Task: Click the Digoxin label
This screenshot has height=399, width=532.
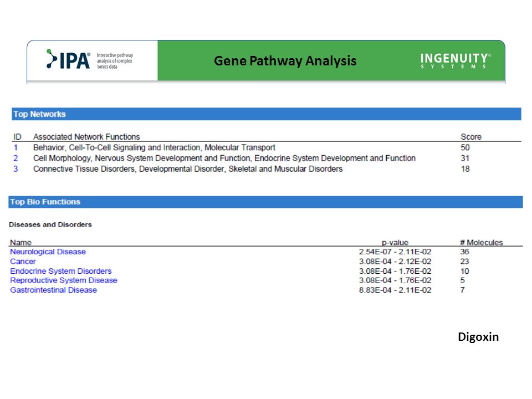Action: click(x=478, y=337)
